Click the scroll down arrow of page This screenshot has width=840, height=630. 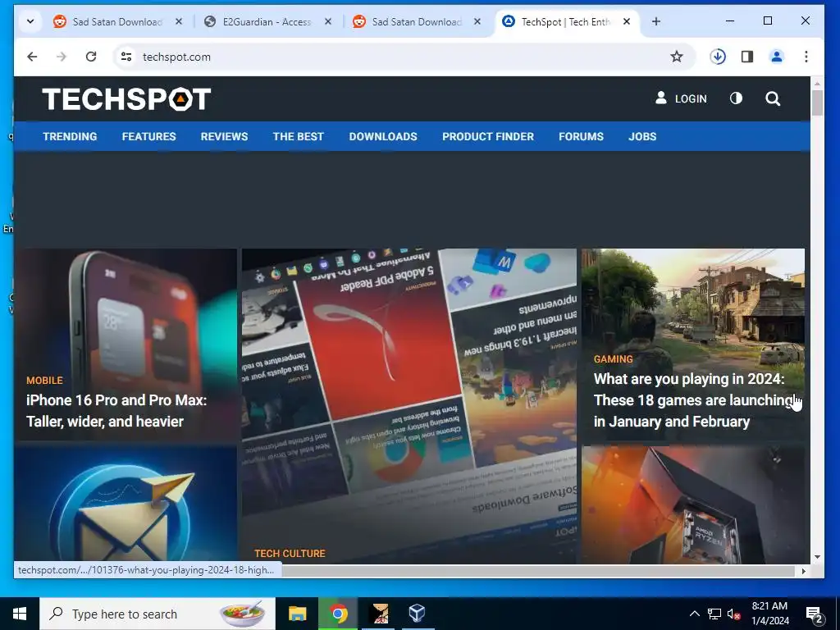coord(817,557)
